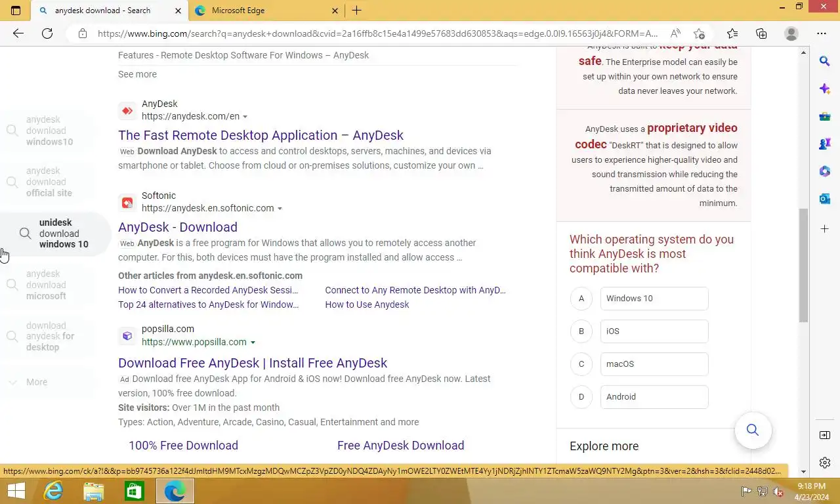The height and width of the screenshot is (504, 840).
Task: Open Top 24 alternatives to AnyDesk link
Action: (x=209, y=304)
